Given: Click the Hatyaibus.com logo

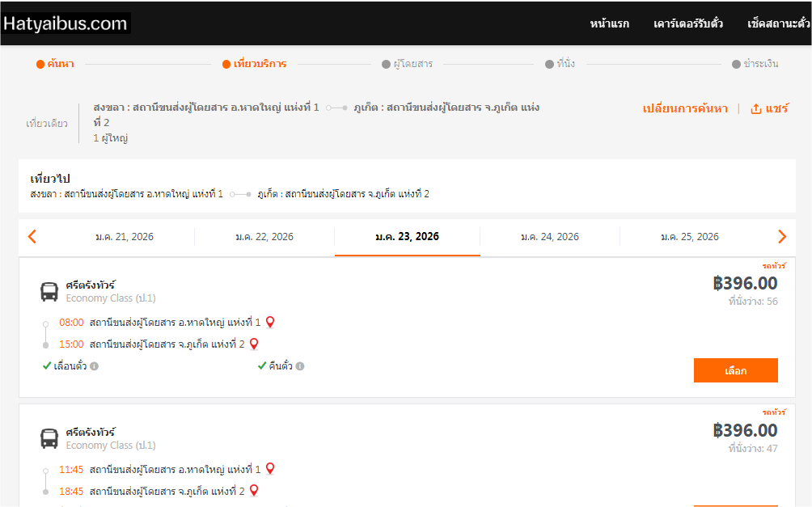Looking at the screenshot, I should tap(66, 23).
